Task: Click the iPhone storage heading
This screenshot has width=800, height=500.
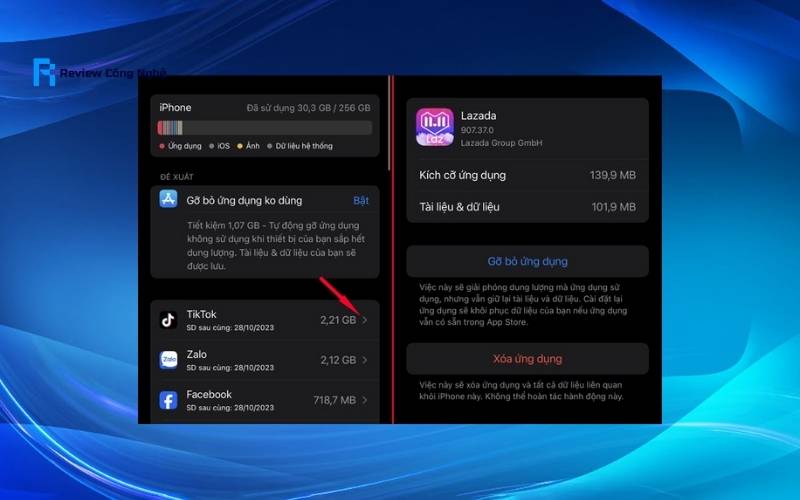Action: tap(175, 108)
